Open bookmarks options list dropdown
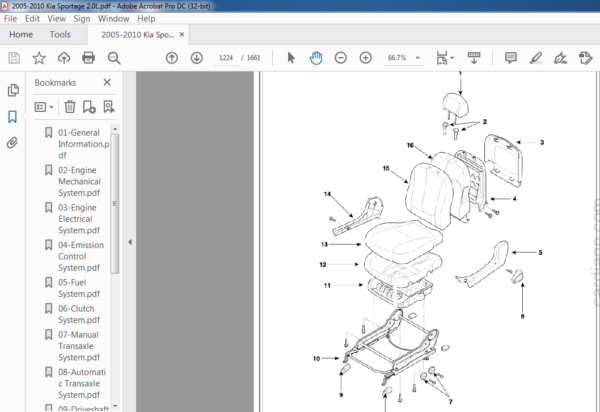This screenshot has width=600, height=412. pos(44,107)
